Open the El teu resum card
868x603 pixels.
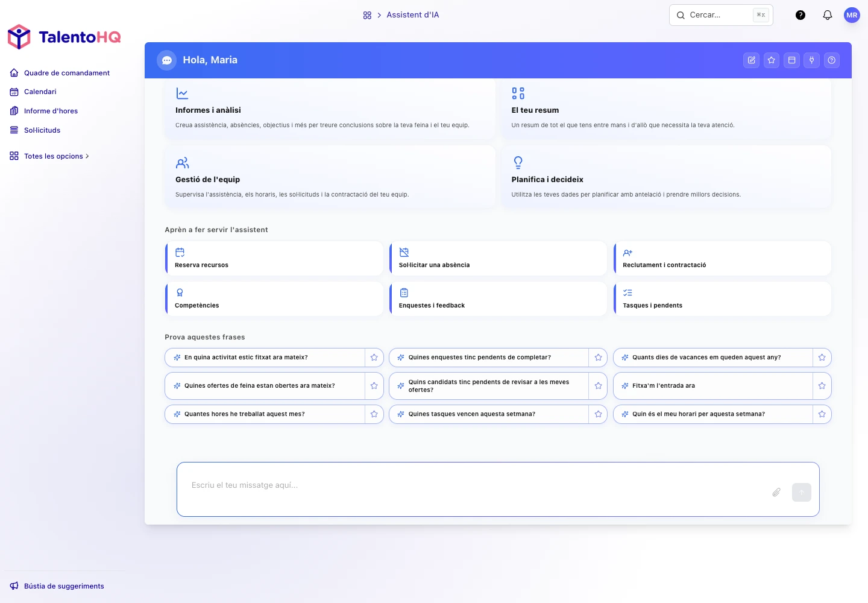point(666,109)
